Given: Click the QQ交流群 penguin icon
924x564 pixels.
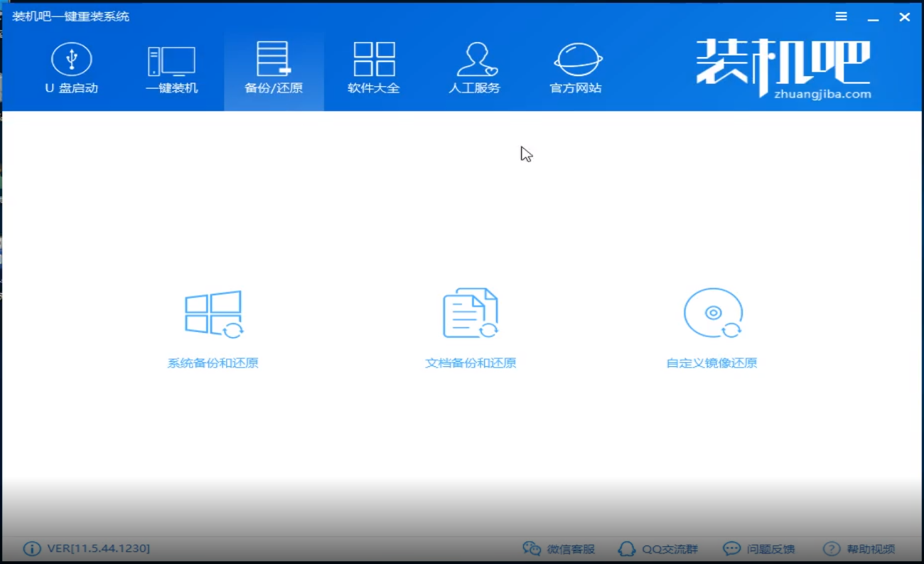Looking at the screenshot, I should (626, 548).
